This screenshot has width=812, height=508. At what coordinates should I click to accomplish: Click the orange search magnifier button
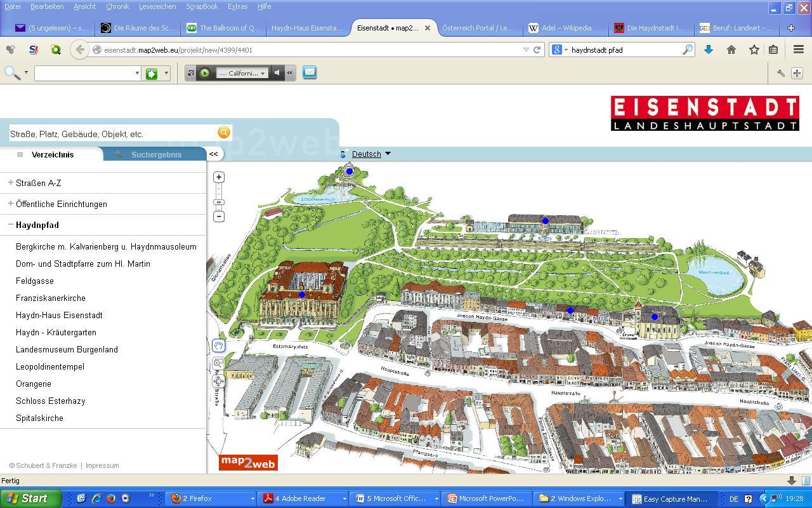click(223, 132)
